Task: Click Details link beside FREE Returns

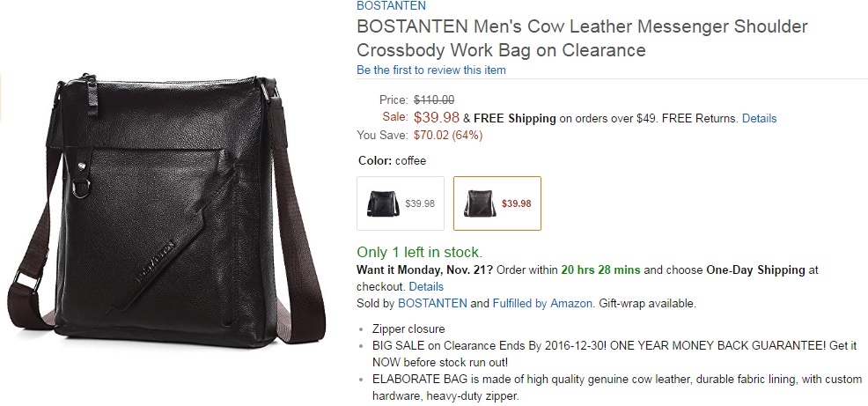Action: pos(759,118)
